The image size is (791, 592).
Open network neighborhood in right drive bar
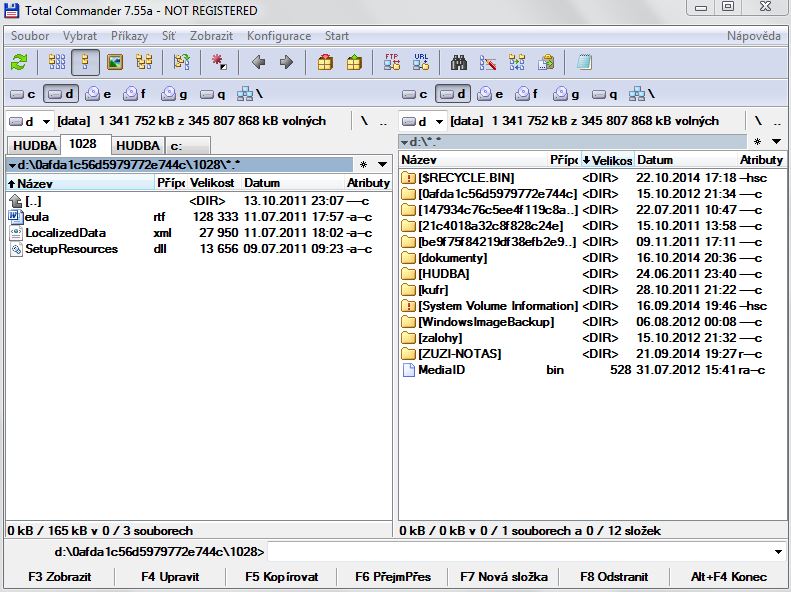click(x=642, y=94)
